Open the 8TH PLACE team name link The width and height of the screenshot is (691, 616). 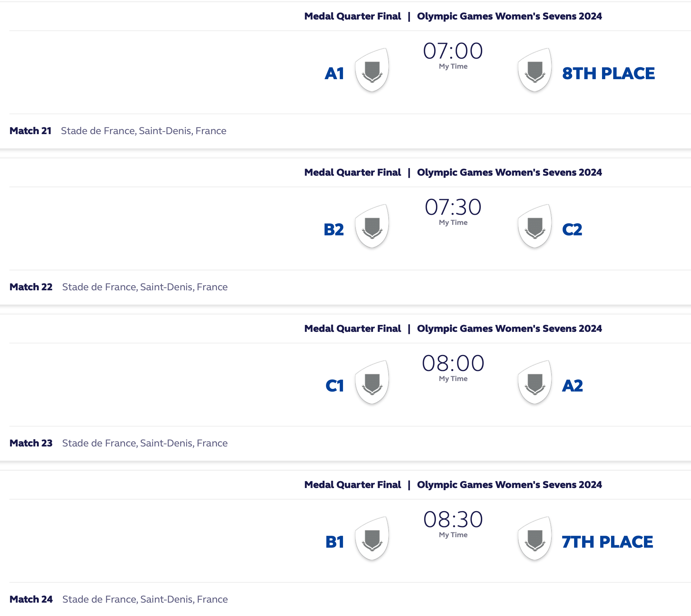click(608, 74)
